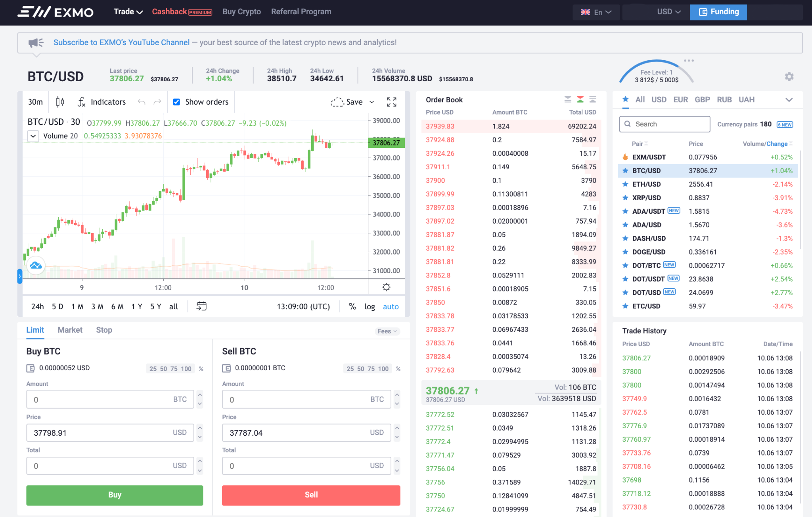Switch to the Stop order tab
Viewport: 812px width, 517px height.
pyautogui.click(x=104, y=330)
